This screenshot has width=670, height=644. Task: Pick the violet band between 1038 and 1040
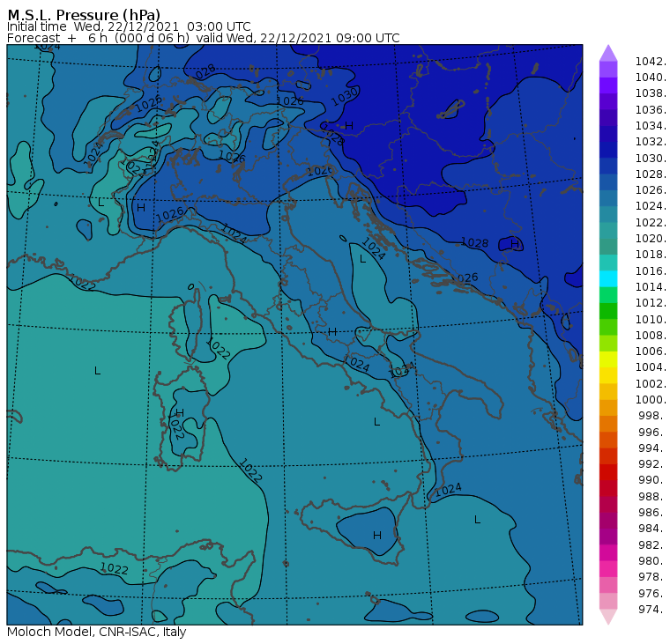[x=608, y=85]
